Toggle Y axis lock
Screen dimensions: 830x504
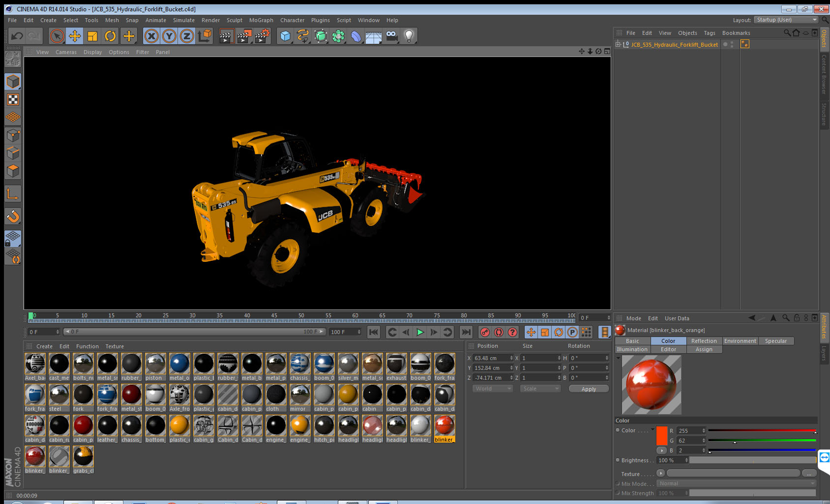169,36
